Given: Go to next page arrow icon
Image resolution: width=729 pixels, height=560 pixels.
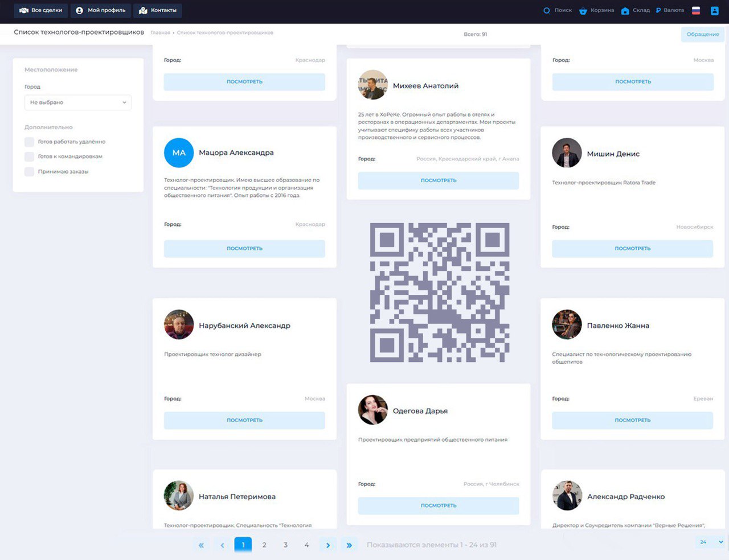Looking at the screenshot, I should click(328, 545).
